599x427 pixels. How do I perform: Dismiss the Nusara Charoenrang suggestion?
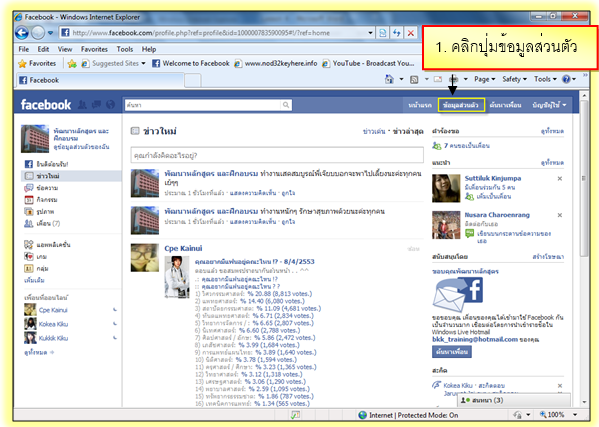pyautogui.click(x=560, y=215)
